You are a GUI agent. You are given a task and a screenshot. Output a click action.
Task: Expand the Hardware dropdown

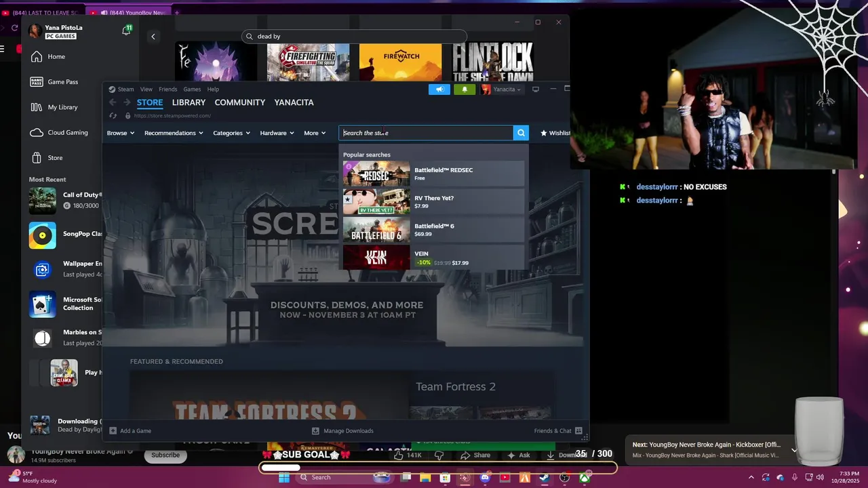277,133
